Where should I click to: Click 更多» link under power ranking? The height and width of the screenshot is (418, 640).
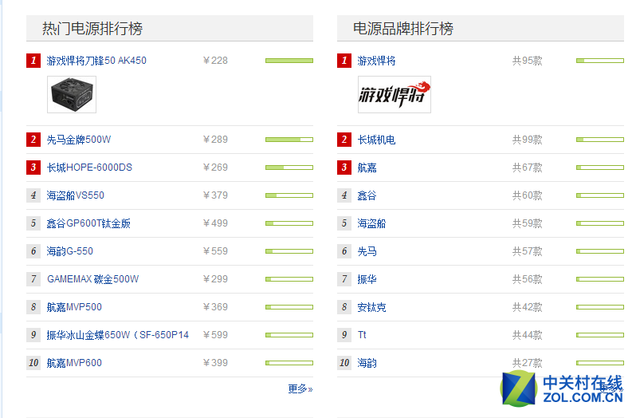[300, 389]
